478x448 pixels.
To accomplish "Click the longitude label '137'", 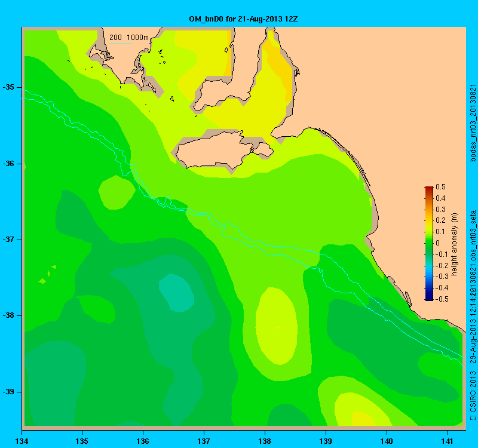I will [x=204, y=441].
